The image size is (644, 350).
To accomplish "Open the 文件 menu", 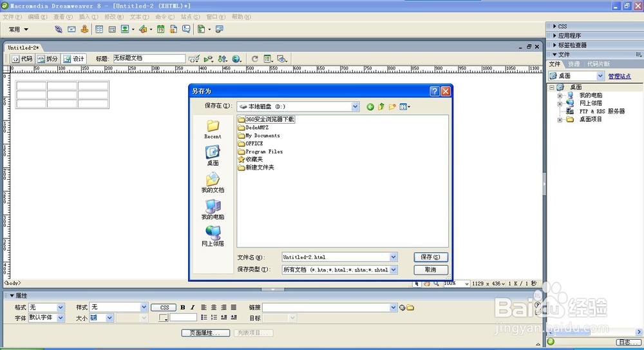I will [x=12, y=17].
